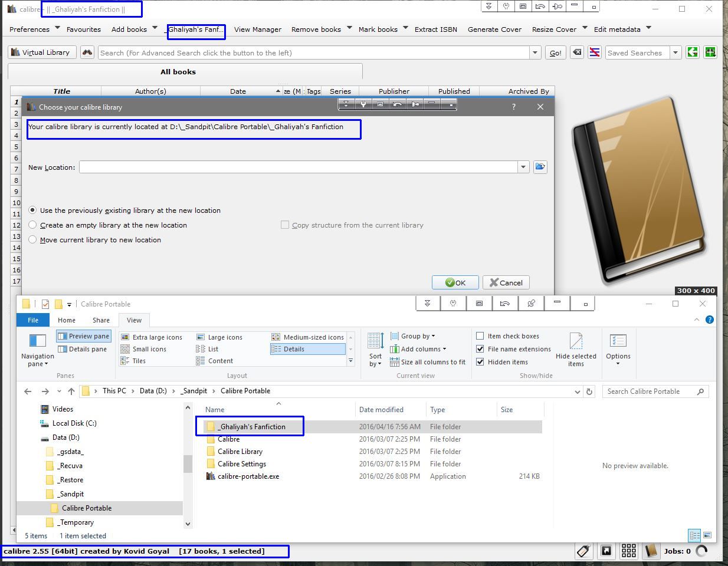This screenshot has width=728, height=566.
Task: Open Add books dropdown arrow
Action: (155, 27)
